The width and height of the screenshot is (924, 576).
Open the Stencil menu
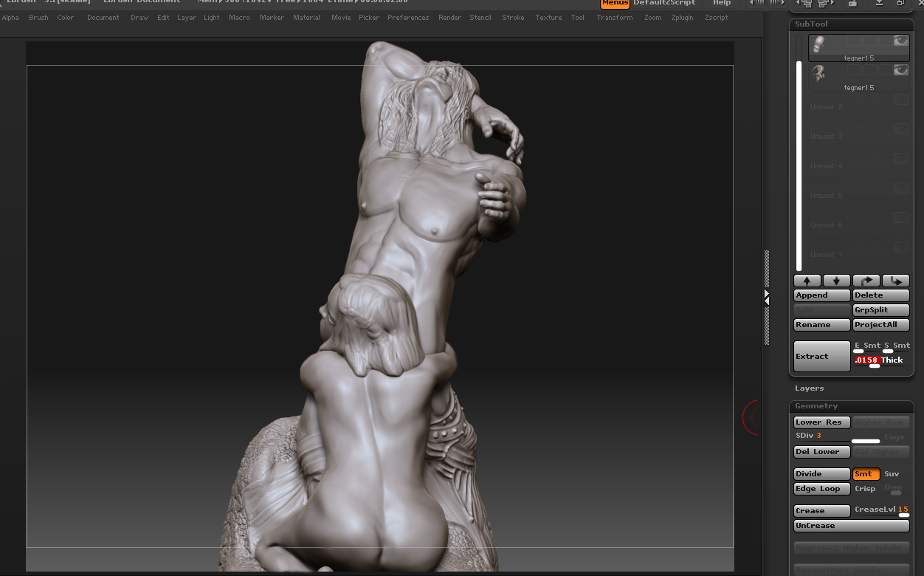[x=480, y=18]
